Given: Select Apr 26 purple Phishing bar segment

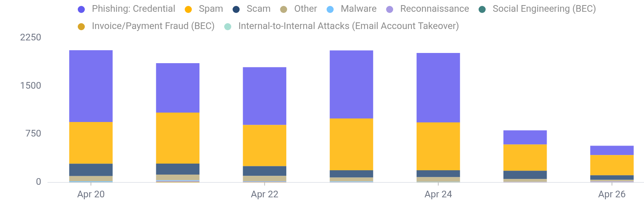Looking at the screenshot, I should (611, 150).
